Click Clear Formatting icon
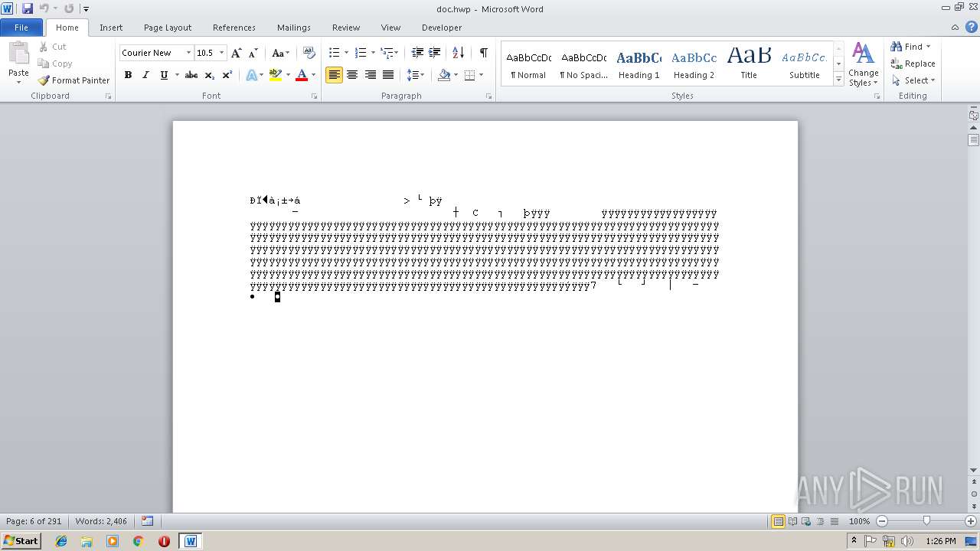 [x=309, y=53]
